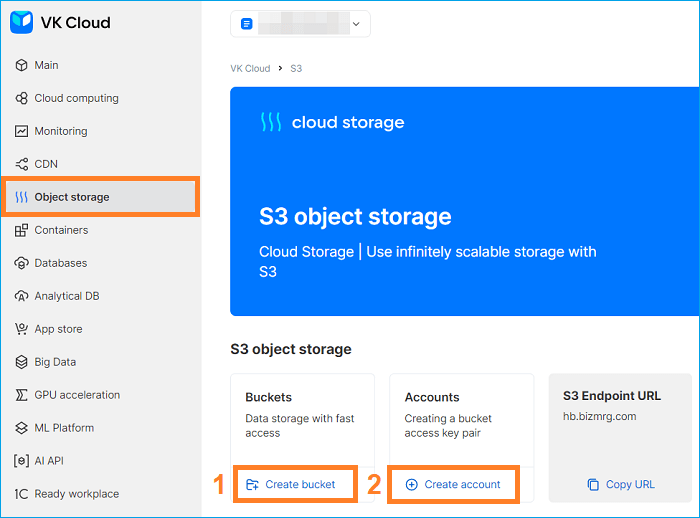Click the folder-plus icon on Create bucket
Image resolution: width=700 pixels, height=518 pixels.
pos(252,485)
